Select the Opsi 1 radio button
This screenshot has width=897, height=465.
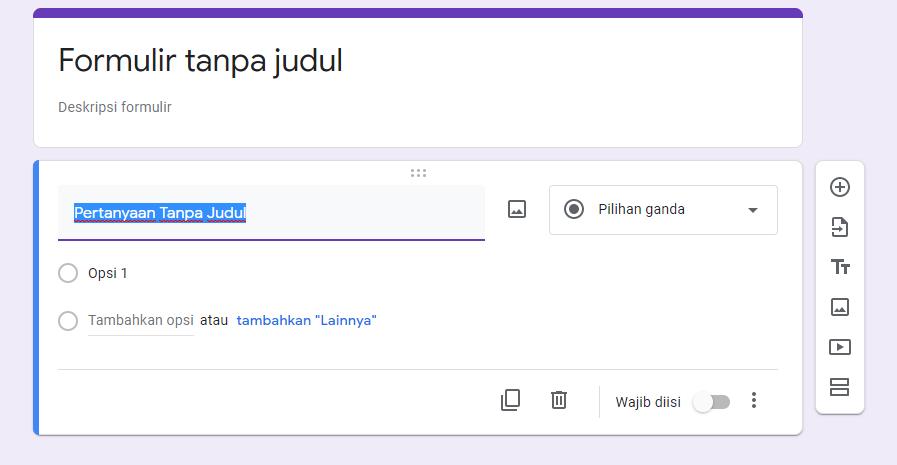[68, 273]
